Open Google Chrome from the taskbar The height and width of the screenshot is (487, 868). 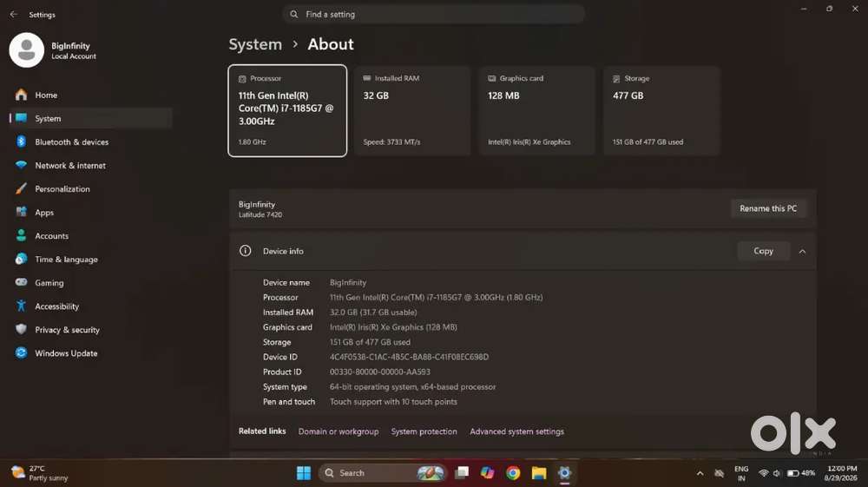click(513, 472)
